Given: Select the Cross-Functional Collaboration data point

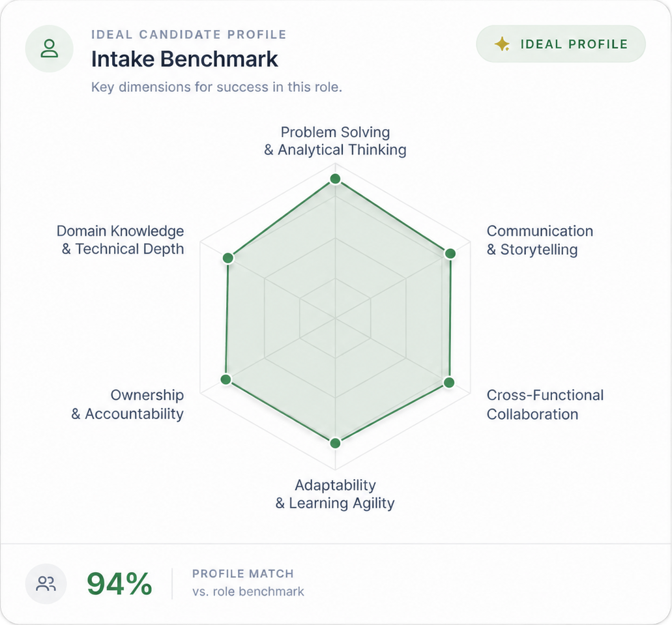Looking at the screenshot, I should point(448,383).
